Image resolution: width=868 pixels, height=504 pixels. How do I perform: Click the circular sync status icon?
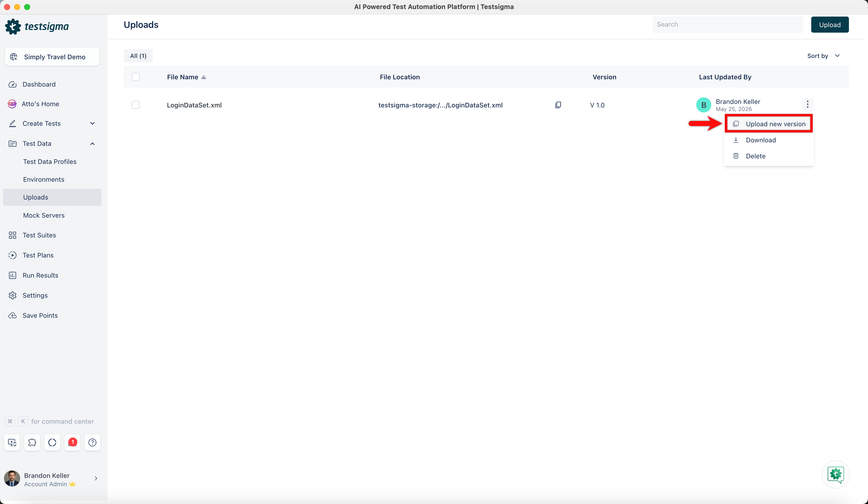coord(52,442)
